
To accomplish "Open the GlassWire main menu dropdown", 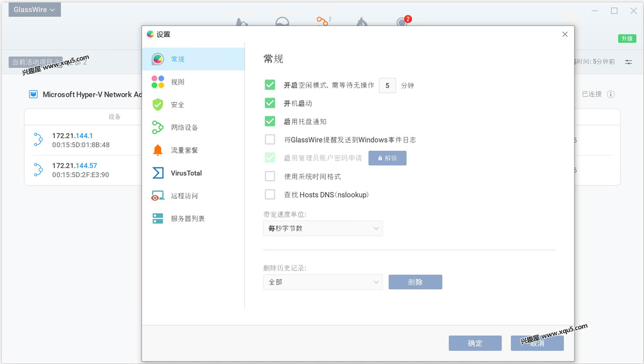I will point(34,9).
